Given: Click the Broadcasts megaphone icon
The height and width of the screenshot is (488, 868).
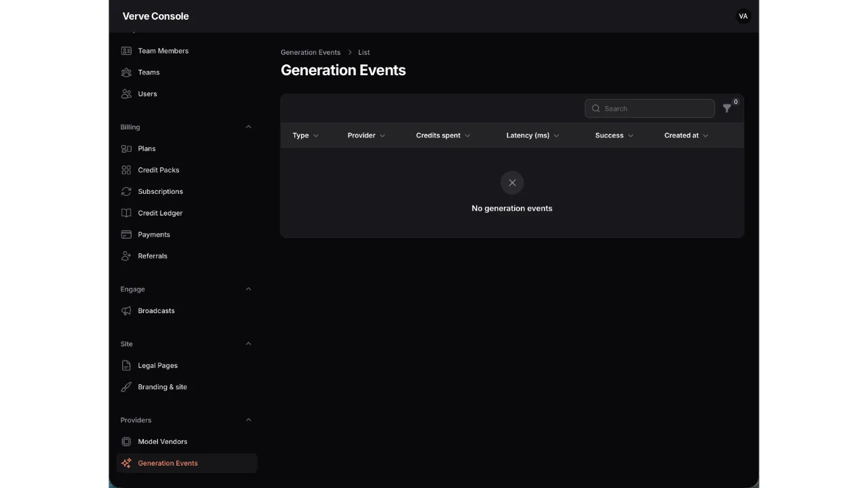Looking at the screenshot, I should coord(126,310).
